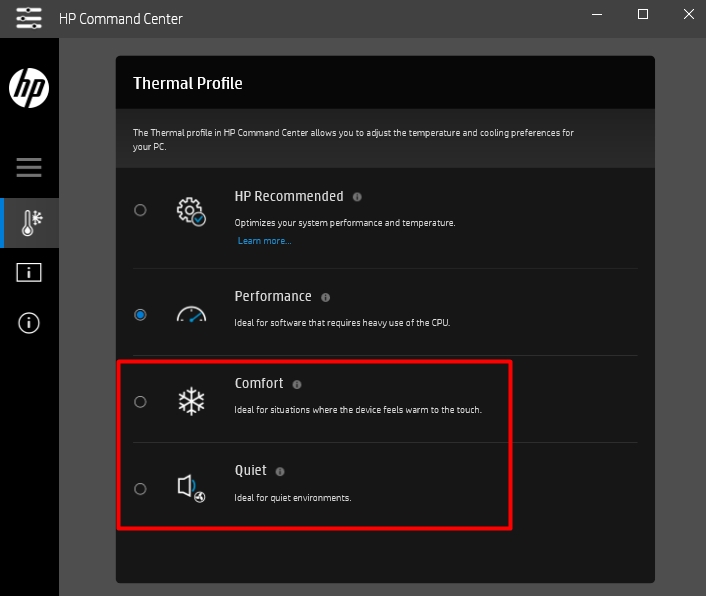Click the HP Command Center title icon
Screen dimensions: 706x596
(x=29, y=18)
